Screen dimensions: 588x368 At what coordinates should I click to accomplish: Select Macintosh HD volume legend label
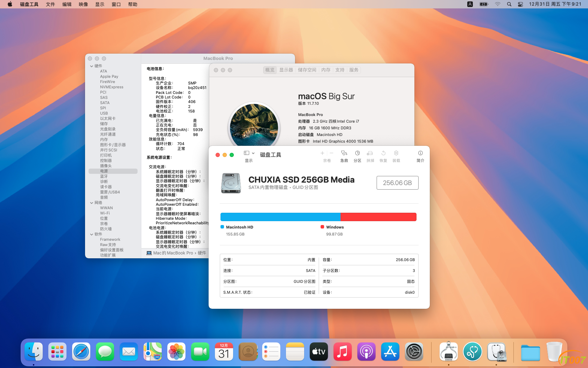click(239, 227)
